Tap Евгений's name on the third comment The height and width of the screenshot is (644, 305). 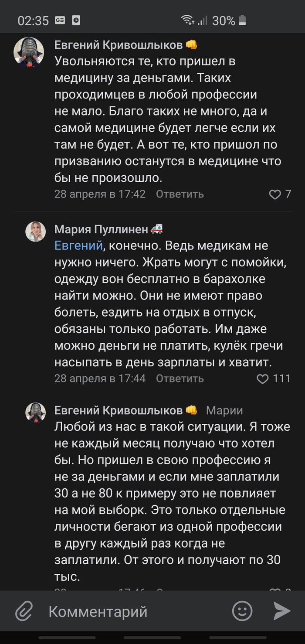(x=119, y=410)
